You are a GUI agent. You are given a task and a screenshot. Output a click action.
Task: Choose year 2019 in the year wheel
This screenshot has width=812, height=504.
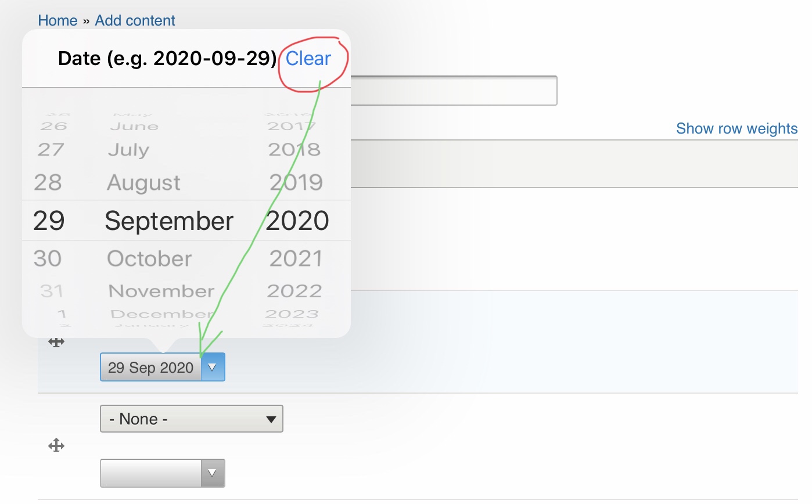[x=296, y=182]
